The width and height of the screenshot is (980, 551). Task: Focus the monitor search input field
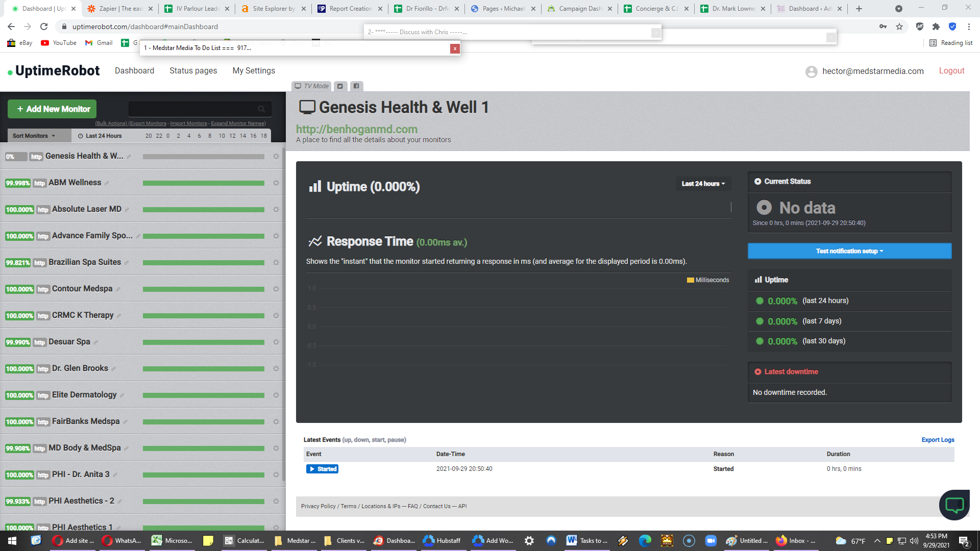point(193,109)
